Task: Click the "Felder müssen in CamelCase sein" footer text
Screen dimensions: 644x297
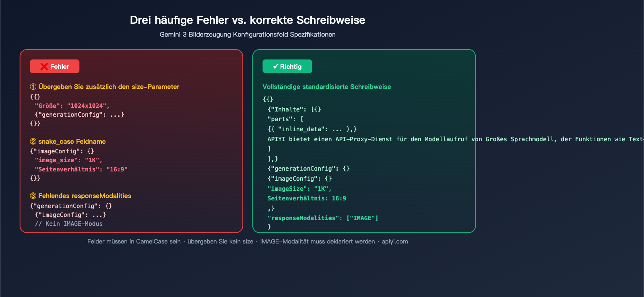Action: [x=134, y=241]
